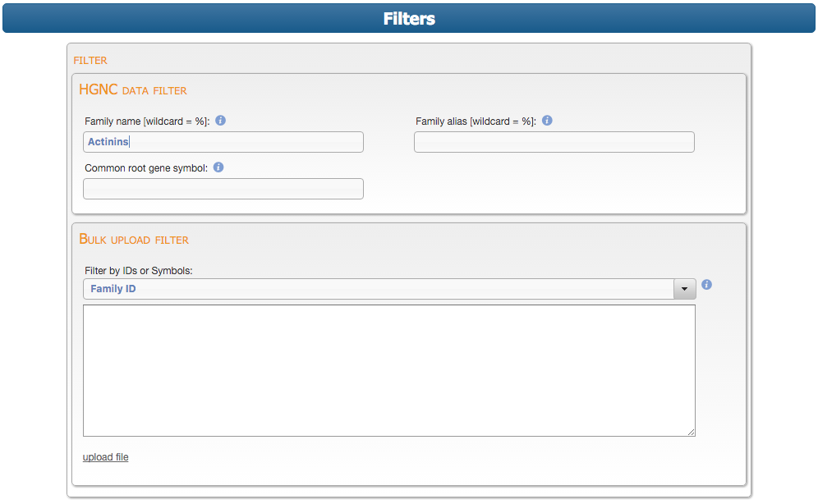Click the Common root gene symbol input

point(223,189)
